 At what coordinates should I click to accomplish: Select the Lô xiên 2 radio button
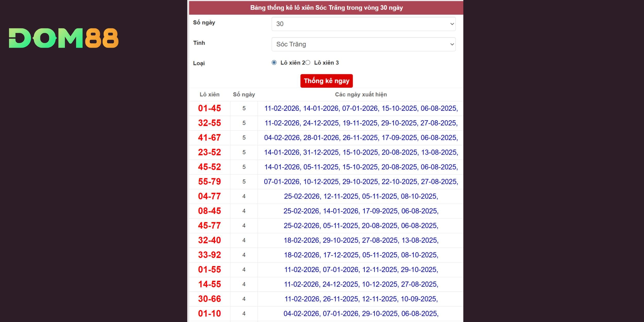(x=274, y=63)
